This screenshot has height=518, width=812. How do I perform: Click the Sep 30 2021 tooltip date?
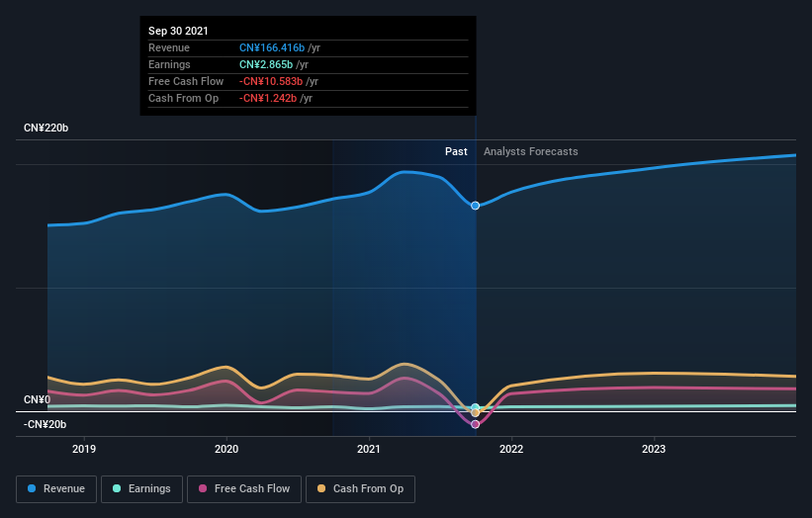178,31
